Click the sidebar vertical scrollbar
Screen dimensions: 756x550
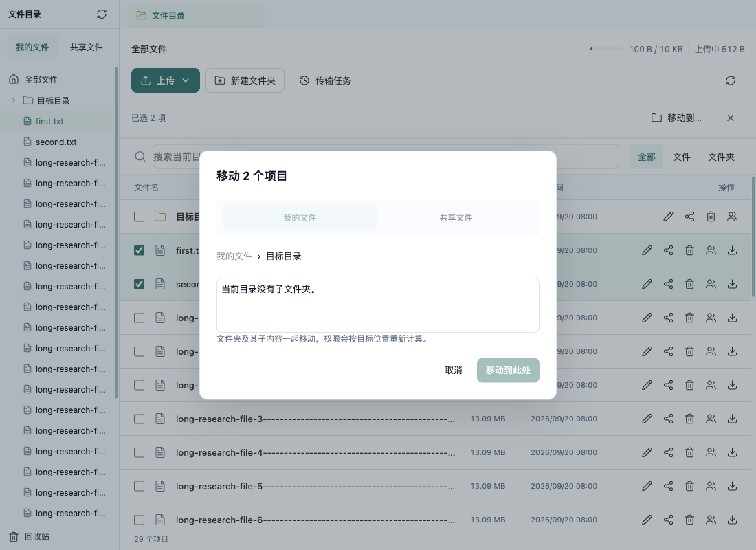pyautogui.click(x=116, y=233)
